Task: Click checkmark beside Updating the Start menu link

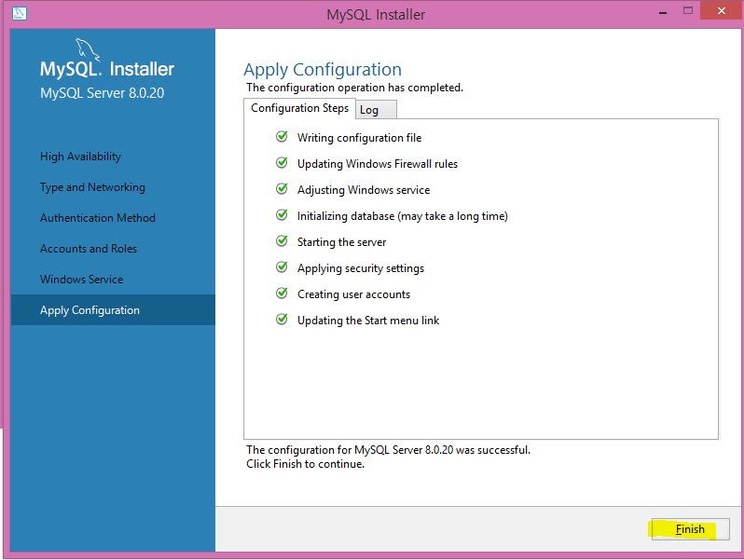Action: [282, 320]
